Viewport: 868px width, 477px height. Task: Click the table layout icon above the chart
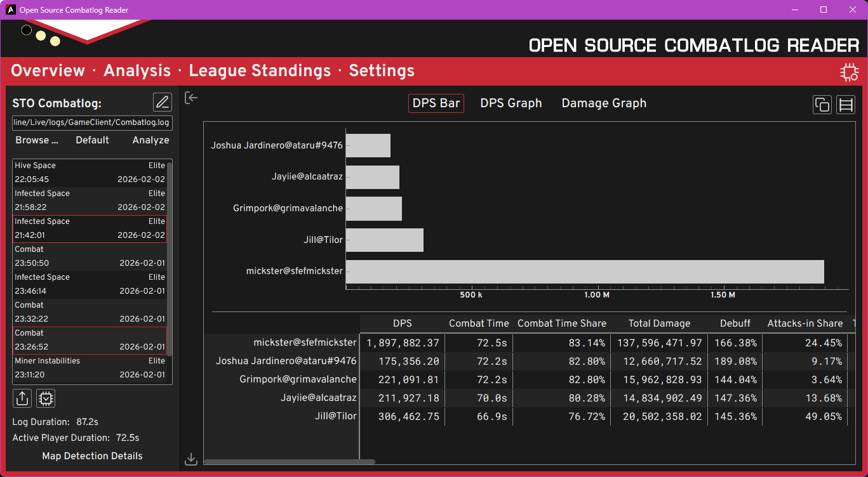846,105
